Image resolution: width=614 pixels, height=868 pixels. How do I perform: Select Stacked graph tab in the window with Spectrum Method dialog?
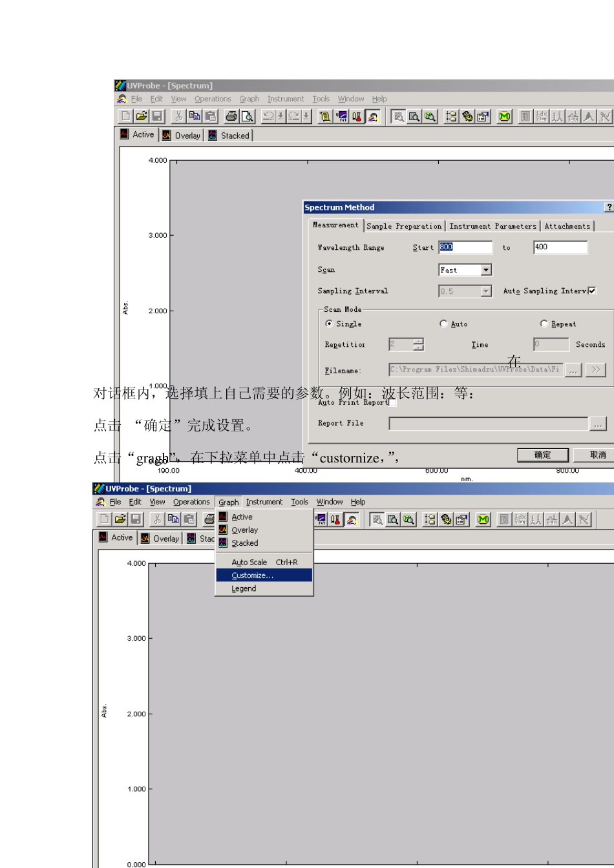coord(229,136)
